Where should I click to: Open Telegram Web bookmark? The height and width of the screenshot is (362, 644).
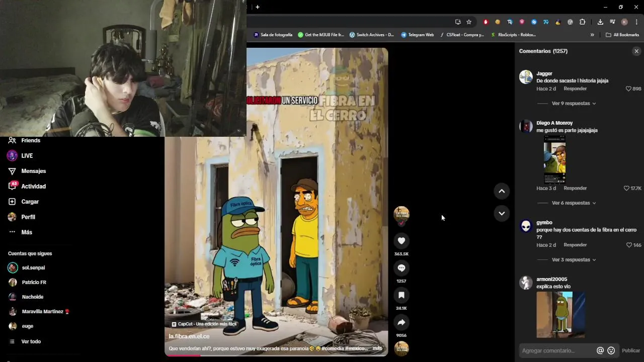[x=417, y=35]
